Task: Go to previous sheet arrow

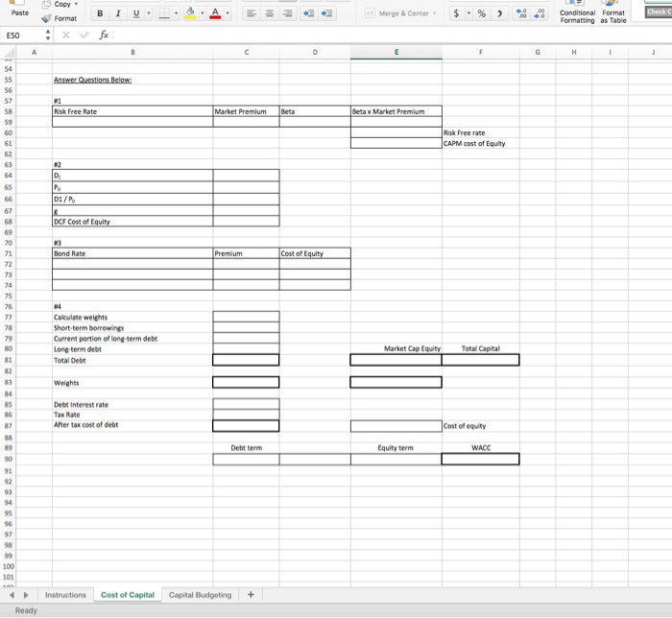Action: (x=12, y=595)
